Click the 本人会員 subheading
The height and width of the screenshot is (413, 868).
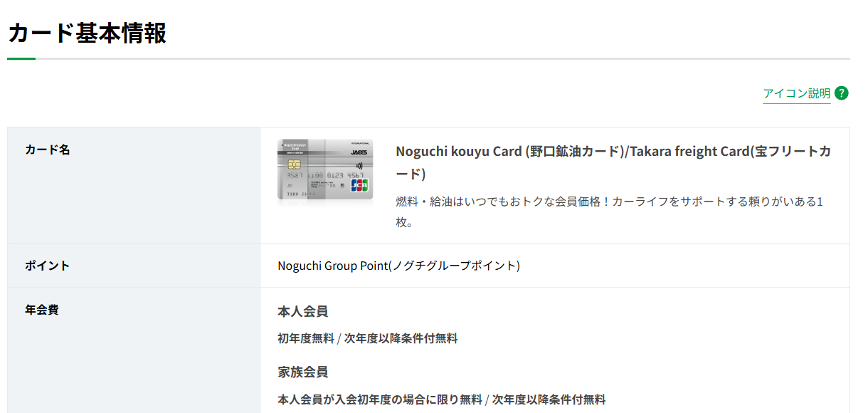pos(302,311)
